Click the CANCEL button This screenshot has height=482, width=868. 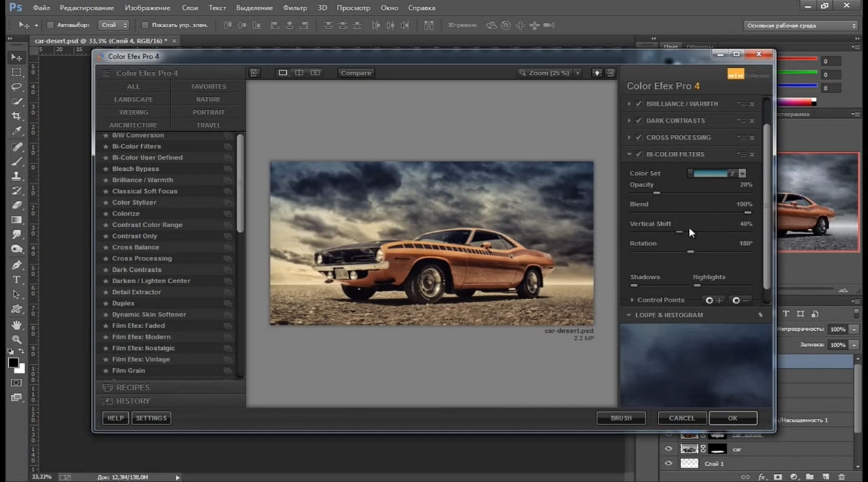(x=682, y=418)
